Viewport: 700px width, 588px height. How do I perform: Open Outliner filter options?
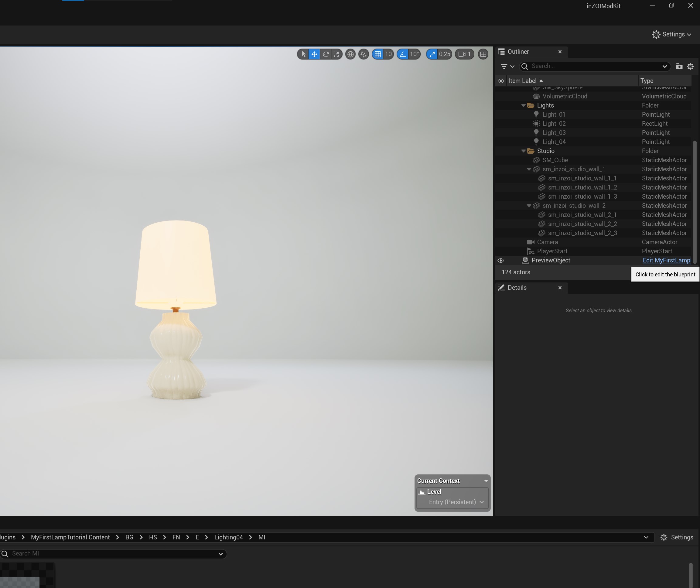[x=507, y=66]
